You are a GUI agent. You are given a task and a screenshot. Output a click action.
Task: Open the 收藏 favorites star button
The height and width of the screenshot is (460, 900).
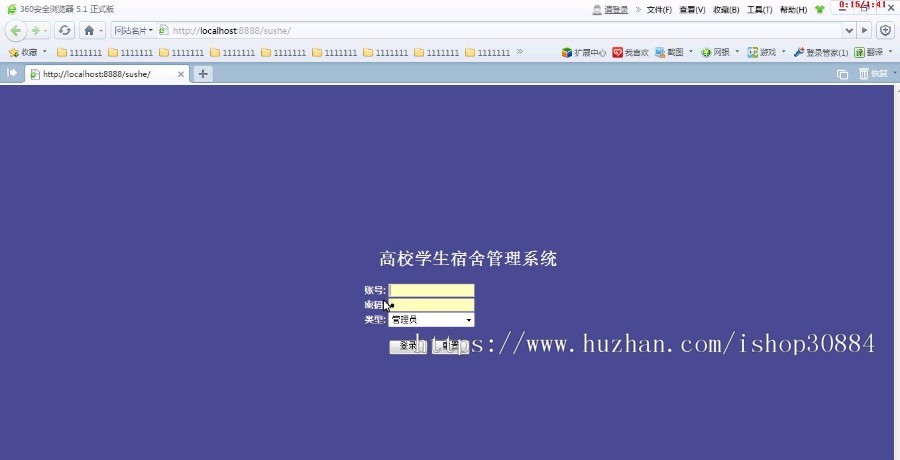tap(23, 52)
